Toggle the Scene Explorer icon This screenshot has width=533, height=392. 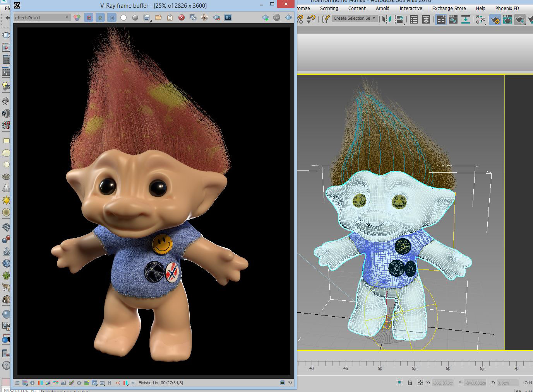click(x=414, y=19)
